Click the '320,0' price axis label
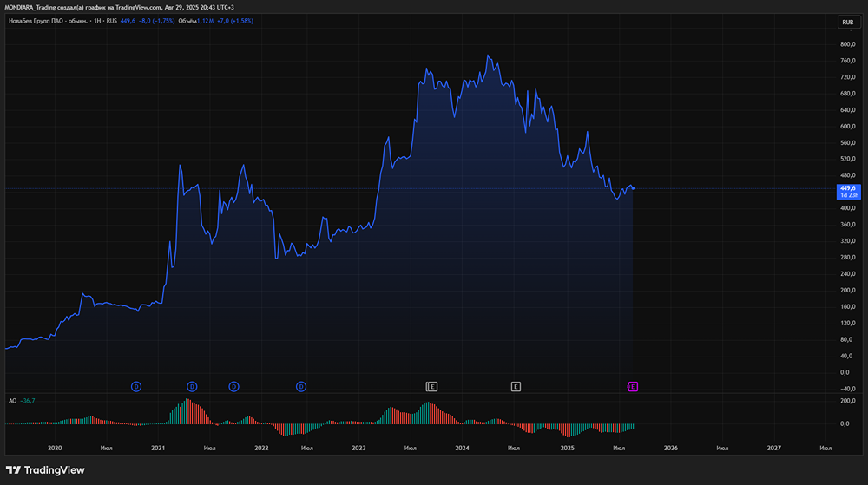868x485 pixels. click(847, 241)
